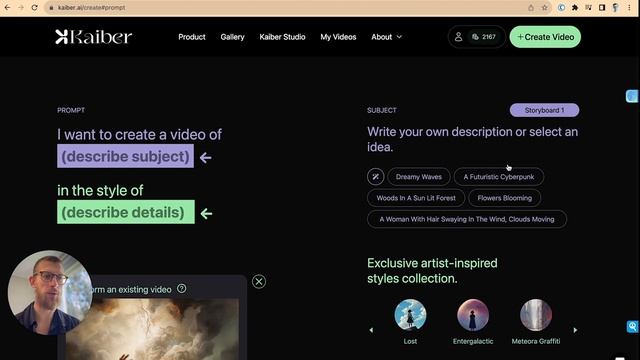The width and height of the screenshot is (640, 360).
Task: Select A Woman With Hair Swaying idea
Action: [x=467, y=219]
